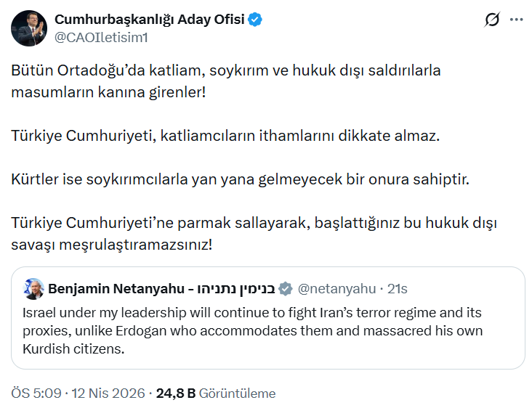Viewport: 532px width, 408px height.
Task: Click the word Görüntüleme at the bottom
Action: (x=238, y=393)
